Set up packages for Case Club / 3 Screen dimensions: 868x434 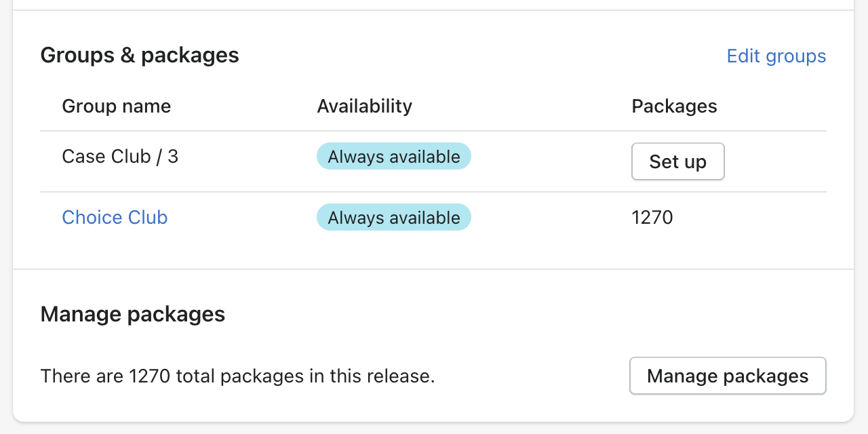click(677, 161)
